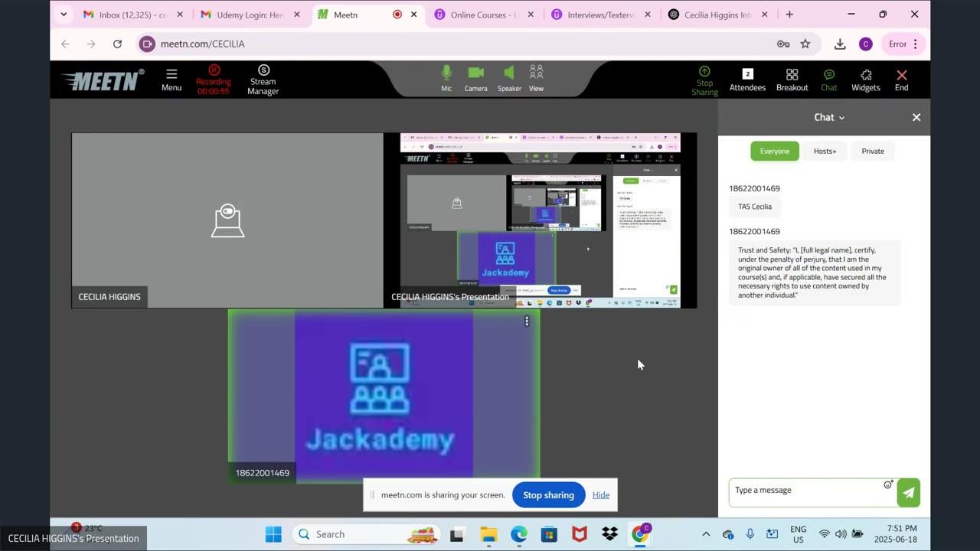
Task: Bookmark this page with the star
Action: (805, 44)
